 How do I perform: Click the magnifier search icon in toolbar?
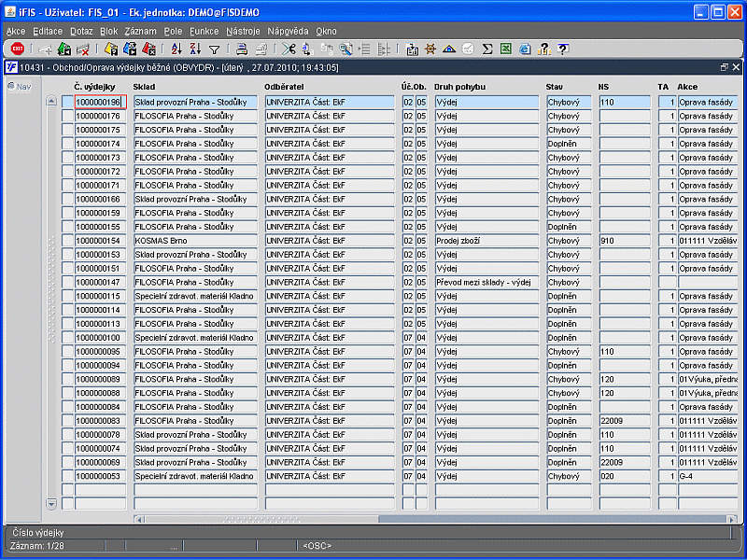pos(345,49)
